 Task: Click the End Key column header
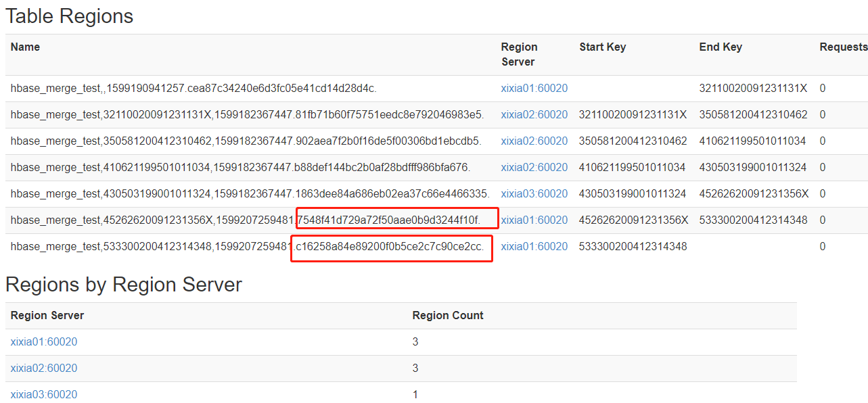721,47
